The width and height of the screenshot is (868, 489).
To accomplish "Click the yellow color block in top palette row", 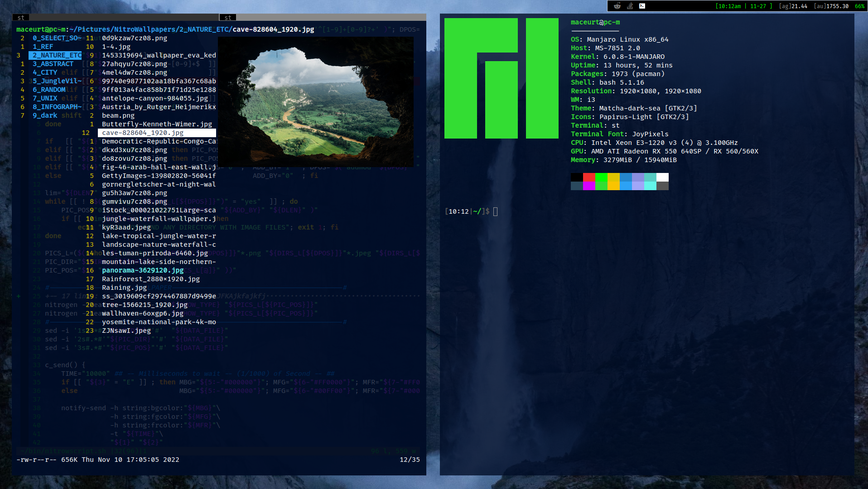I will [613, 177].
